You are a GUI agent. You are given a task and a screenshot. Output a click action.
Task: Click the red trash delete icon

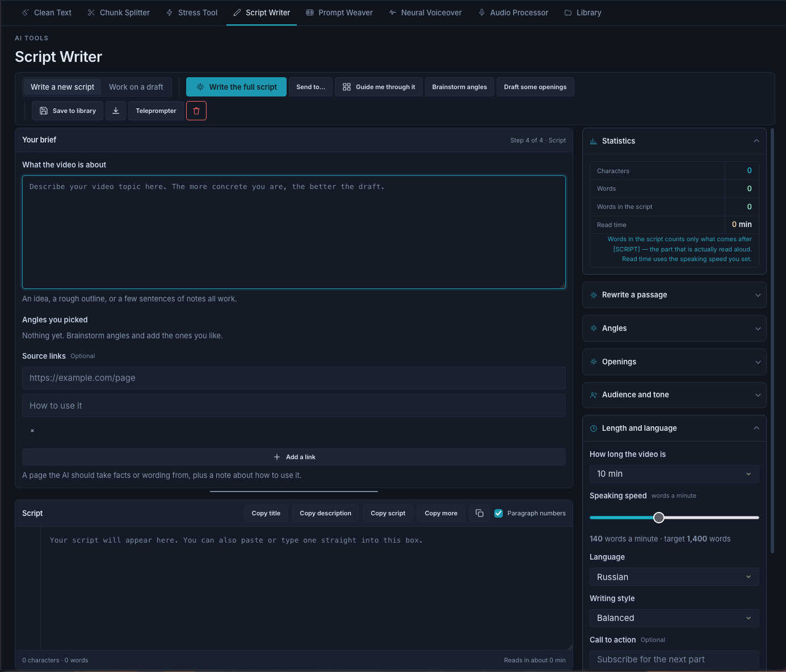[x=196, y=111]
